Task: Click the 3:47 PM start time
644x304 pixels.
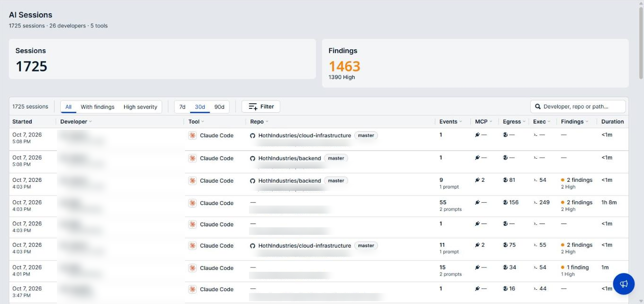Action: (21, 295)
